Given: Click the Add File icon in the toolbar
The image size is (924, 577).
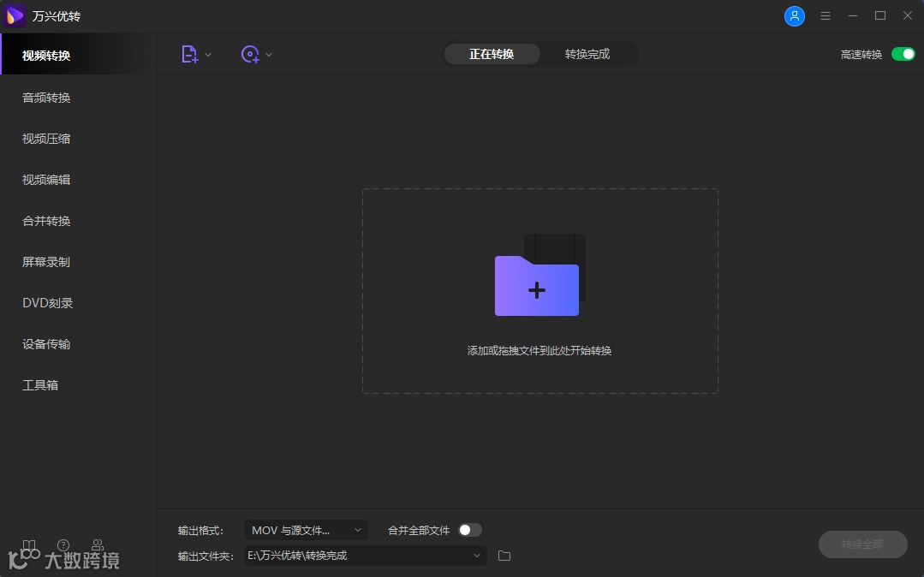Looking at the screenshot, I should [x=189, y=53].
